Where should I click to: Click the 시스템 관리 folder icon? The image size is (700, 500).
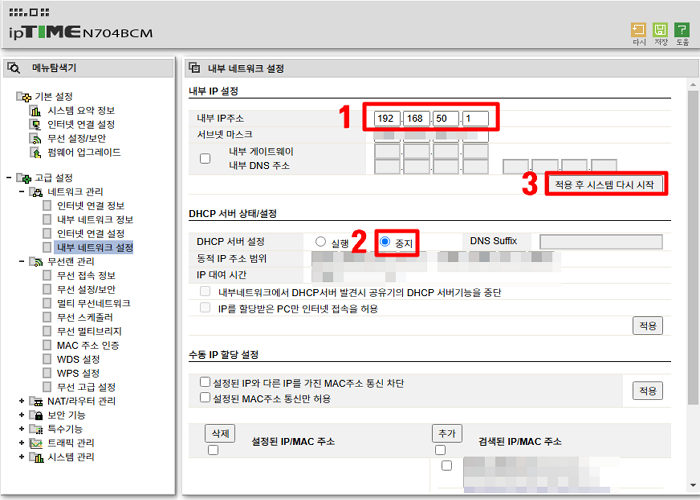point(36,457)
